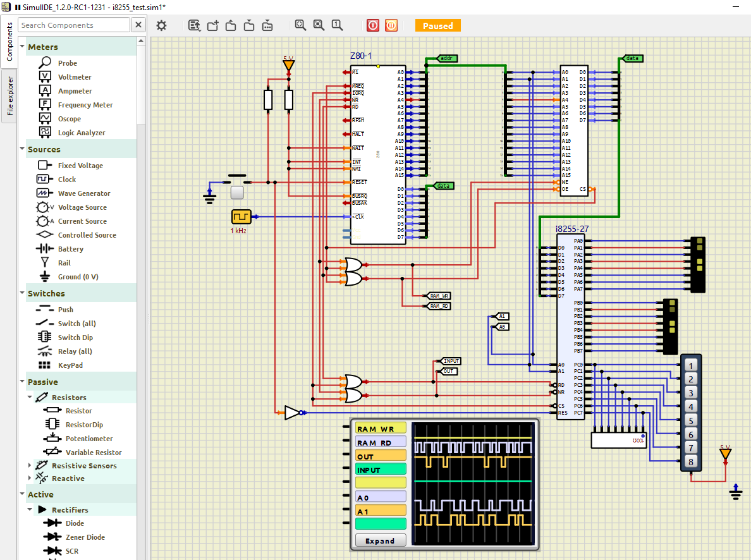Collapse the Rectifiers subcategory
The height and width of the screenshot is (560, 751).
(30, 510)
